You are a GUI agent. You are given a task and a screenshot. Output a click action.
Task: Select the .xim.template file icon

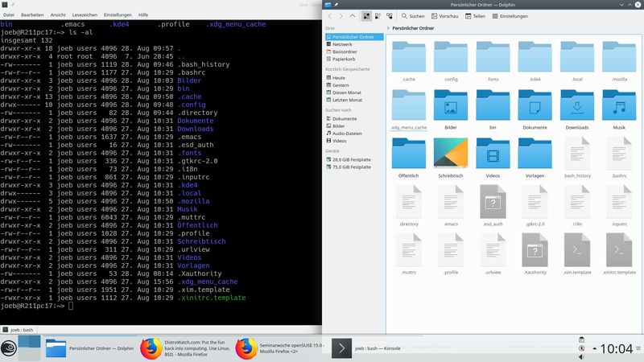pyautogui.click(x=577, y=250)
